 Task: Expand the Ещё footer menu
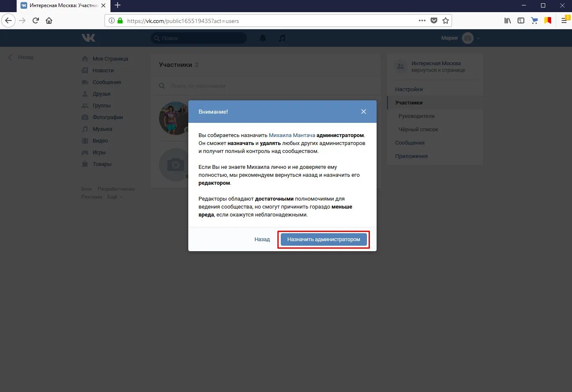point(114,197)
